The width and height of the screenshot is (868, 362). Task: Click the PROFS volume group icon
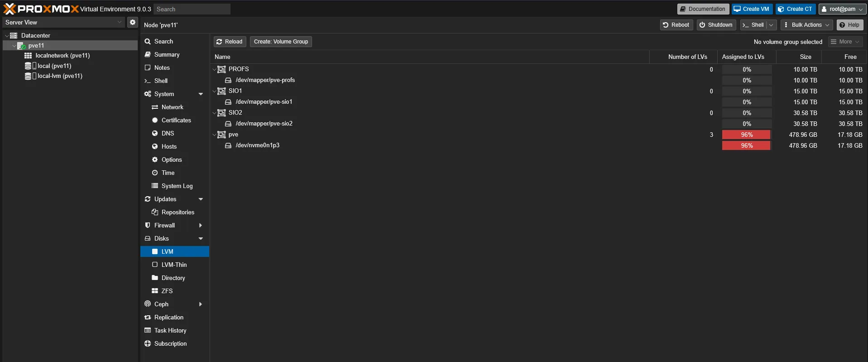[221, 69]
